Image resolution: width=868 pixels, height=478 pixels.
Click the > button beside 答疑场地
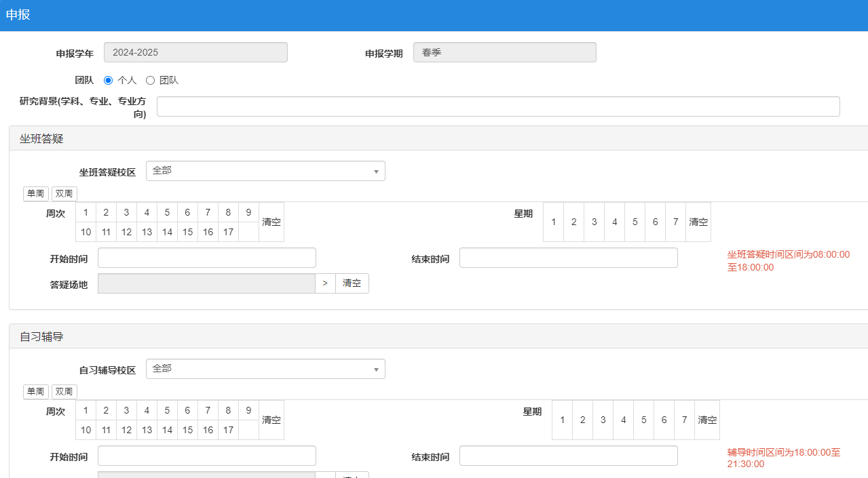click(325, 283)
